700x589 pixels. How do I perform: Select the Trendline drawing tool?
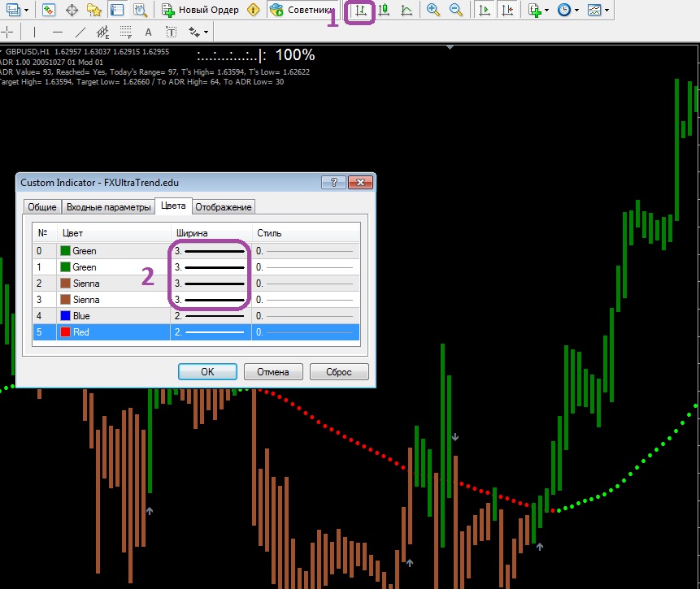pos(80,32)
